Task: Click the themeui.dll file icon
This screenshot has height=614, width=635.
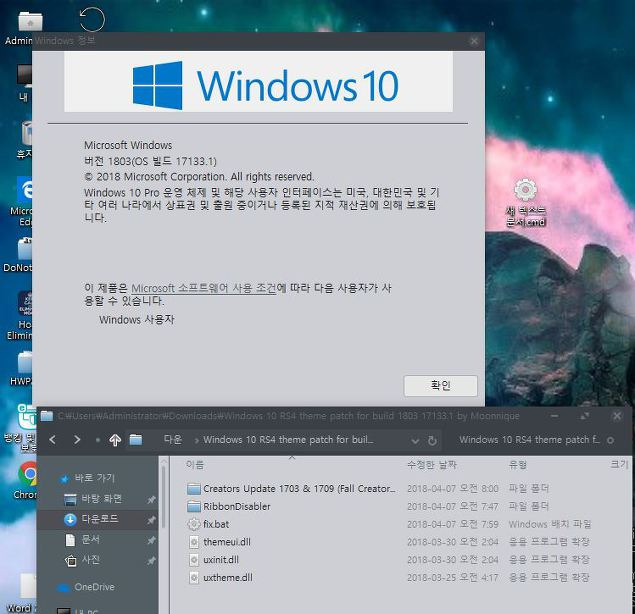Action: tap(194, 542)
